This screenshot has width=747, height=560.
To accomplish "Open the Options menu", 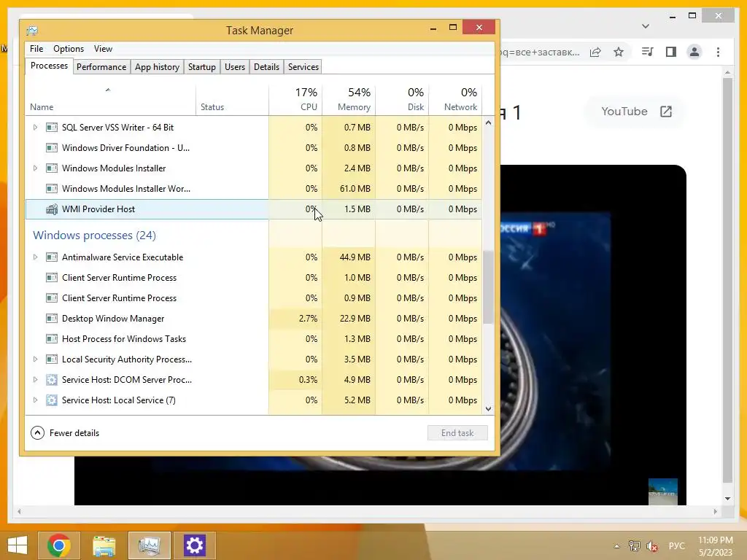I will (68, 49).
